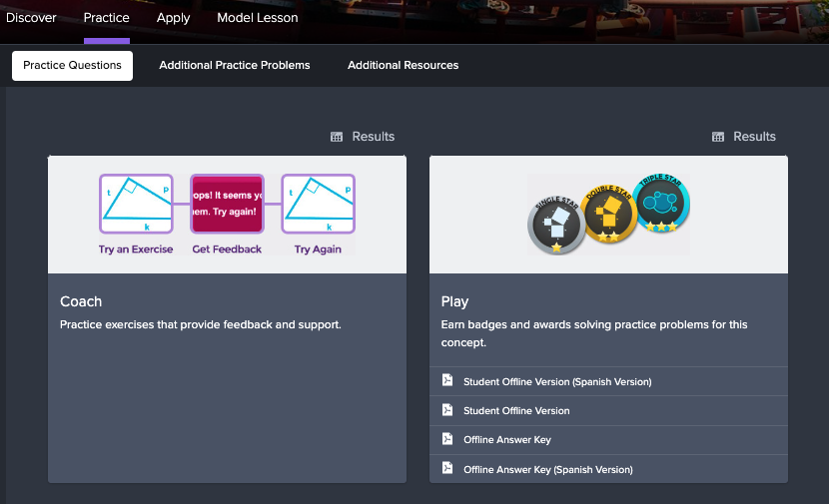This screenshot has height=504, width=829.
Task: Click the Try Again triangle icon
Action: tap(318, 205)
